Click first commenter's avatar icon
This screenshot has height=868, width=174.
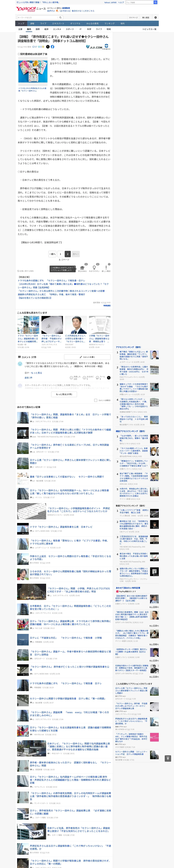(x=20, y=364)
